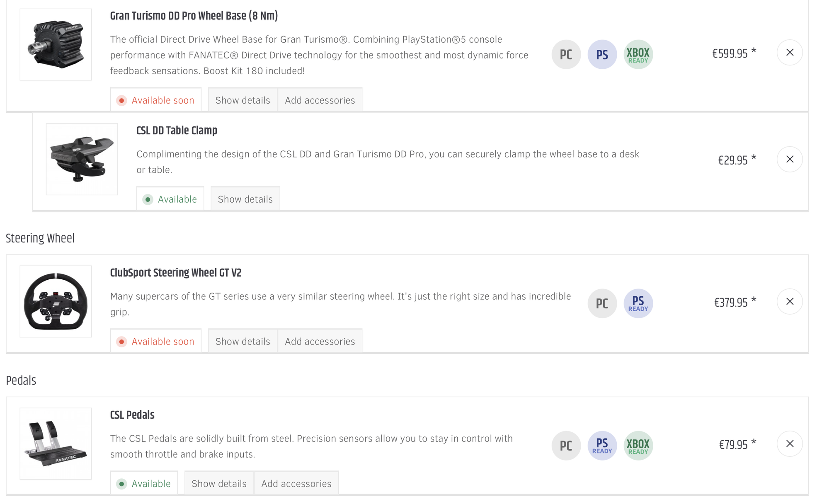Click CSL DD Table Clamp title
This screenshot has height=504, width=822.
[x=177, y=131]
